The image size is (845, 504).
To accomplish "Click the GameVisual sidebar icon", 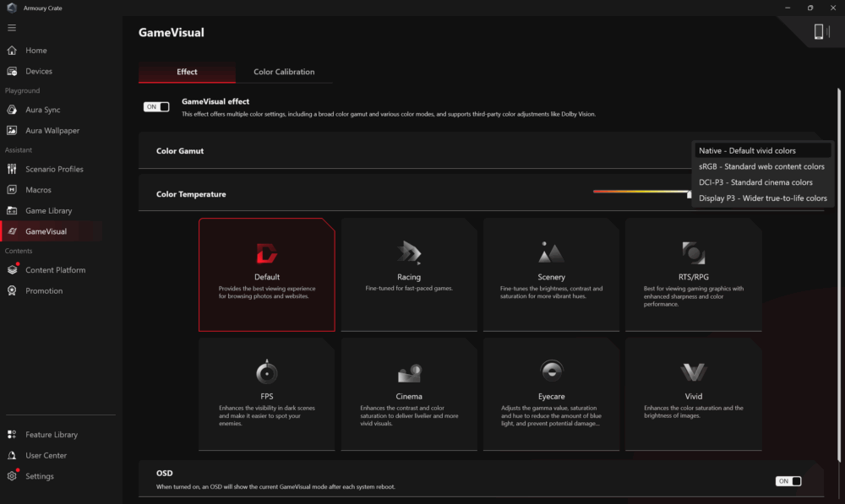I will [12, 231].
